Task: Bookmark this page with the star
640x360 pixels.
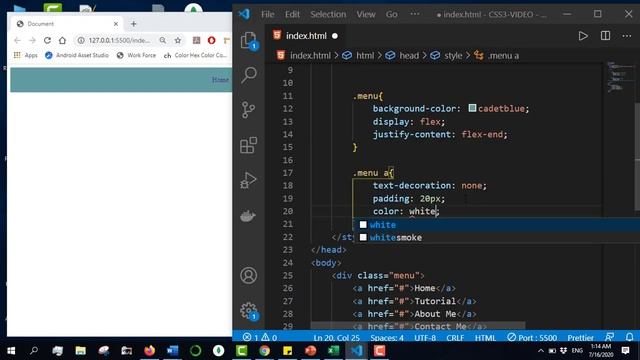Action: pyautogui.click(x=178, y=40)
